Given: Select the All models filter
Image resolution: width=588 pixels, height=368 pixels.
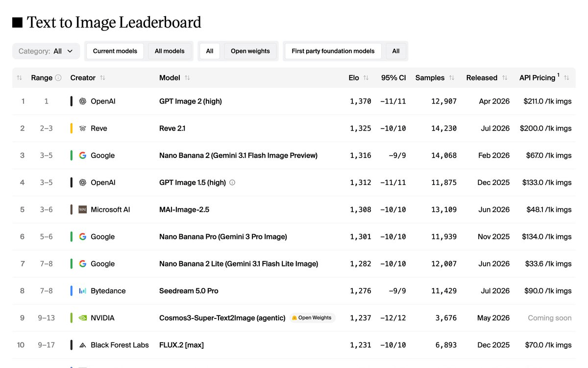Looking at the screenshot, I should [170, 51].
